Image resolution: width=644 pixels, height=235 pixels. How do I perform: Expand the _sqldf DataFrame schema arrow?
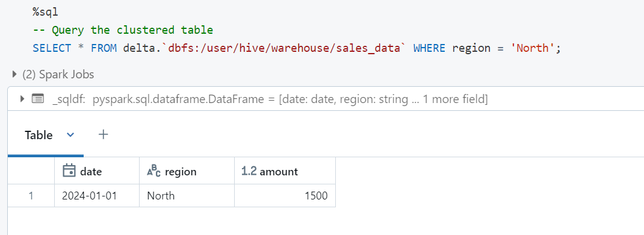click(22, 99)
